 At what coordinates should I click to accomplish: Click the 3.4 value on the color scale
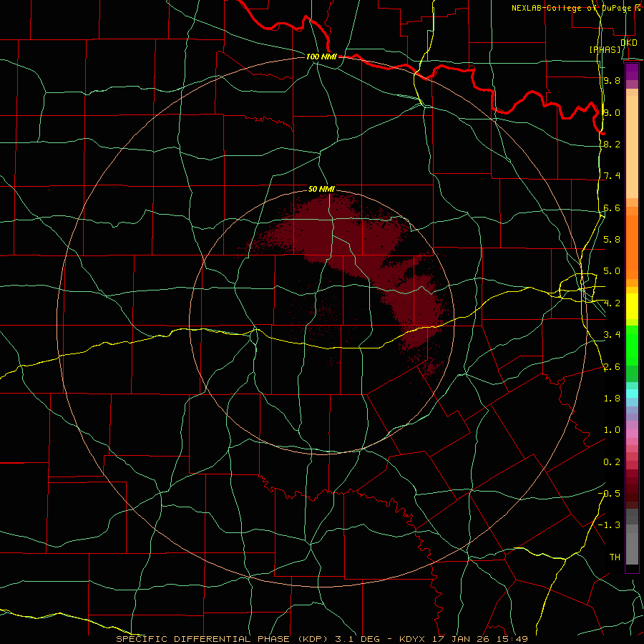click(612, 334)
